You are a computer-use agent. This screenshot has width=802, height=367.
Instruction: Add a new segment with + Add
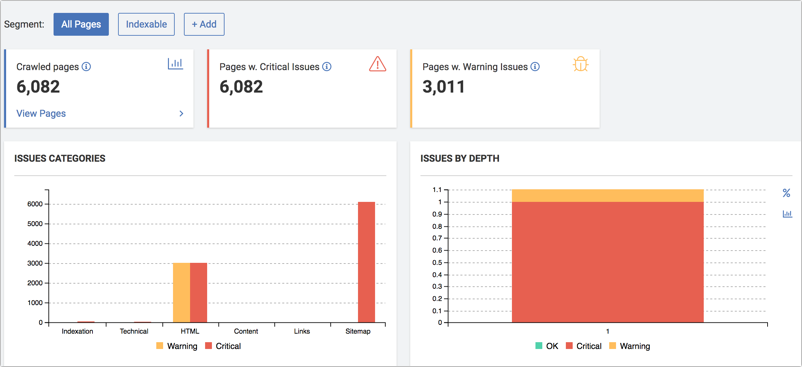pos(204,24)
